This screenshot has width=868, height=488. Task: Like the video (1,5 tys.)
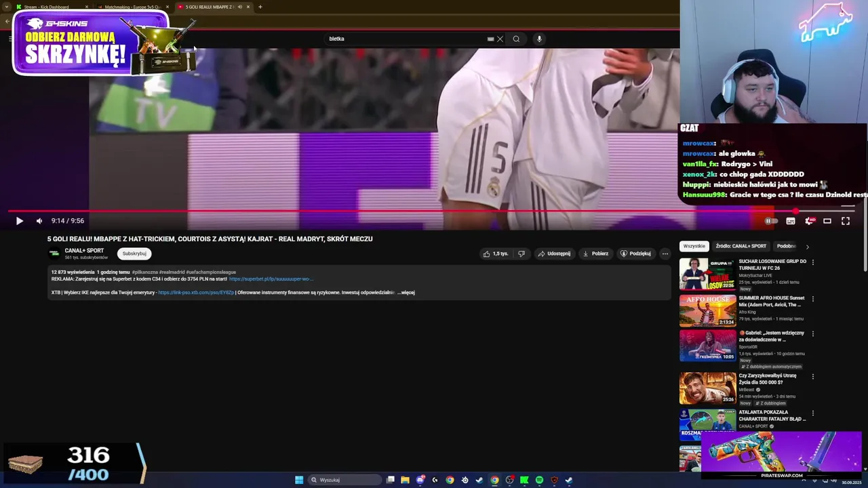tap(495, 253)
